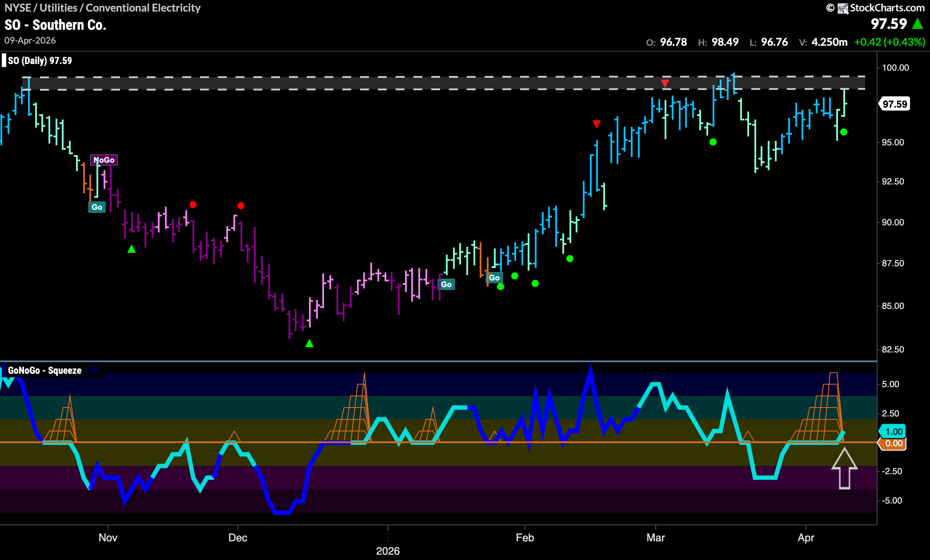Click the red triangle above the mid-February bars
The image size is (930, 560).
coord(597,124)
